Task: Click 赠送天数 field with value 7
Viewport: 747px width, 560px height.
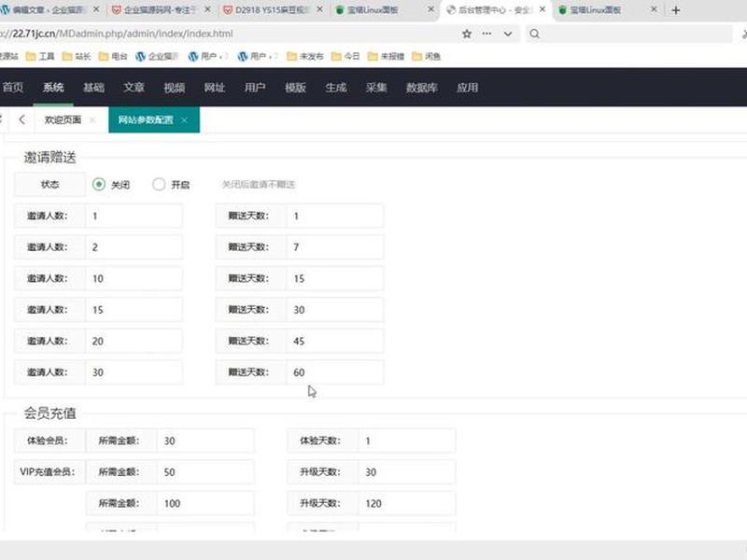Action: point(335,247)
